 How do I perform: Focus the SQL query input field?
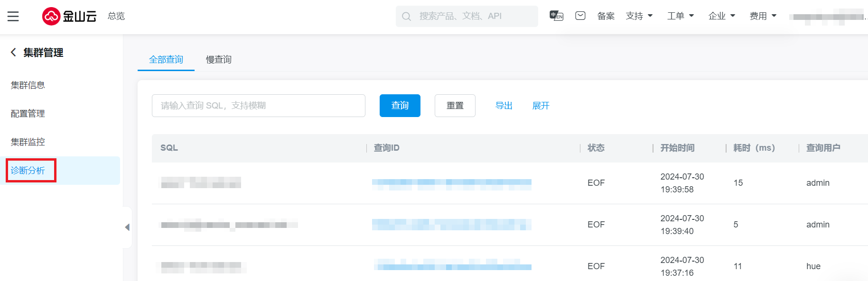click(x=258, y=106)
